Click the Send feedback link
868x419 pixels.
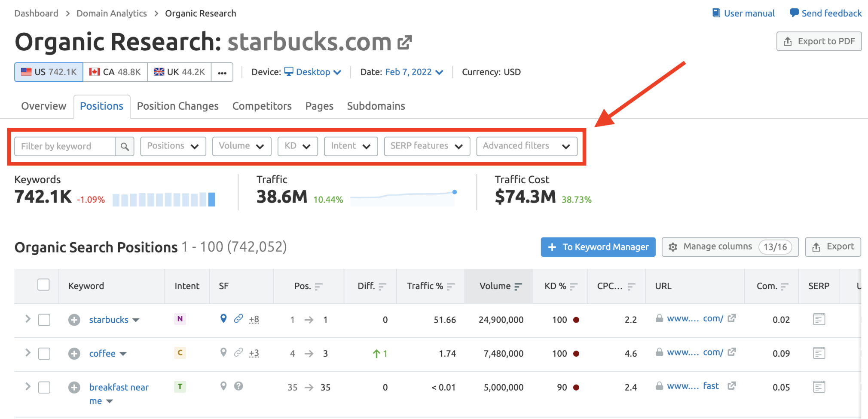[825, 13]
